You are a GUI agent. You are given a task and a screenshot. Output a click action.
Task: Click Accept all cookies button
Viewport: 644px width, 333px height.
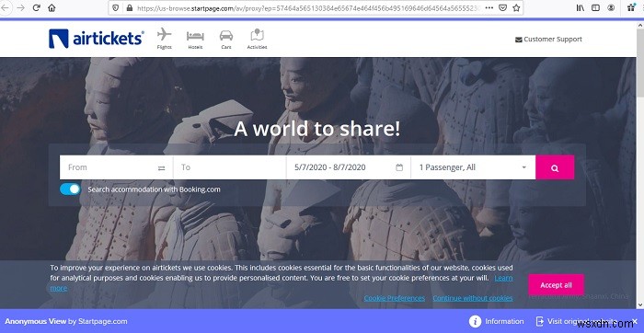tap(556, 285)
